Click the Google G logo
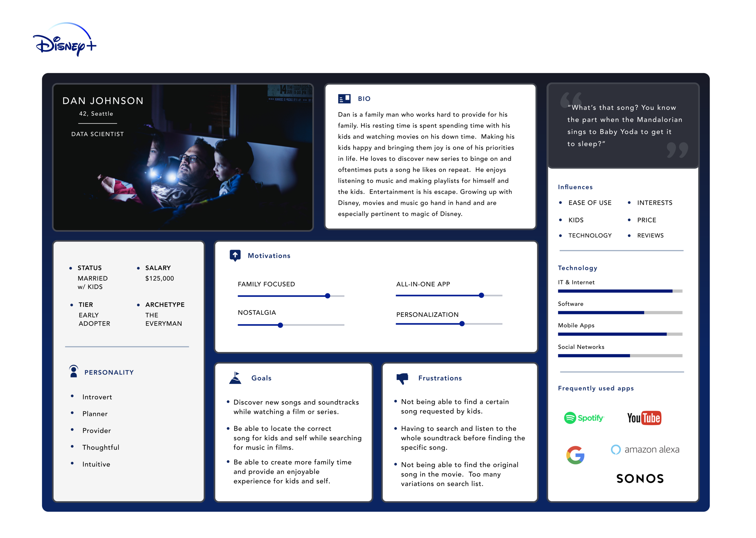The image size is (756, 538). click(575, 455)
